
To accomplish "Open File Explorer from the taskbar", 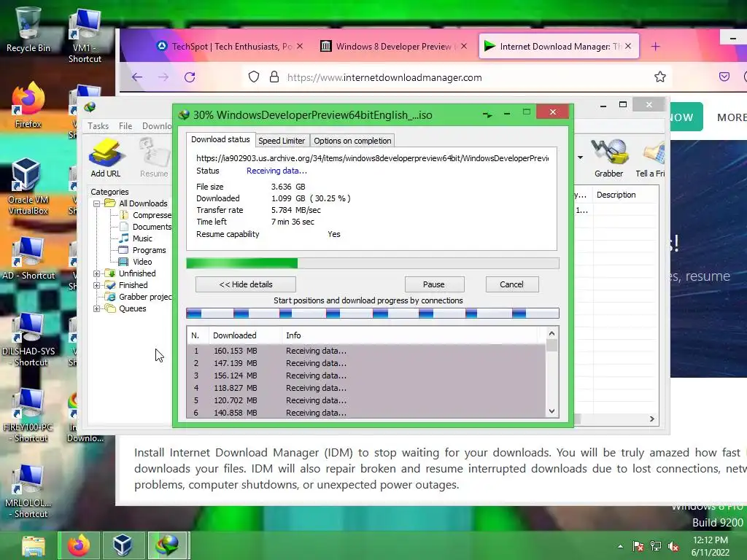I will pos(34,545).
